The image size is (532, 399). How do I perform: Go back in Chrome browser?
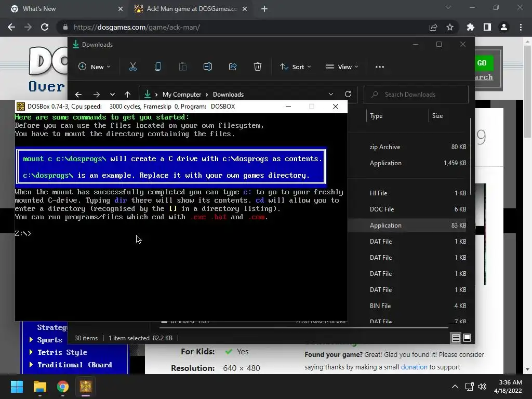[11, 27]
